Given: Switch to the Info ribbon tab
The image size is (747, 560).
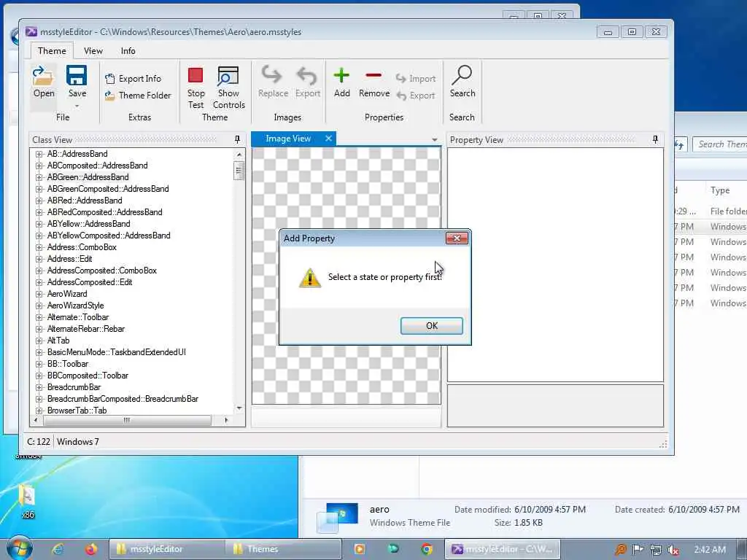Looking at the screenshot, I should click(128, 50).
